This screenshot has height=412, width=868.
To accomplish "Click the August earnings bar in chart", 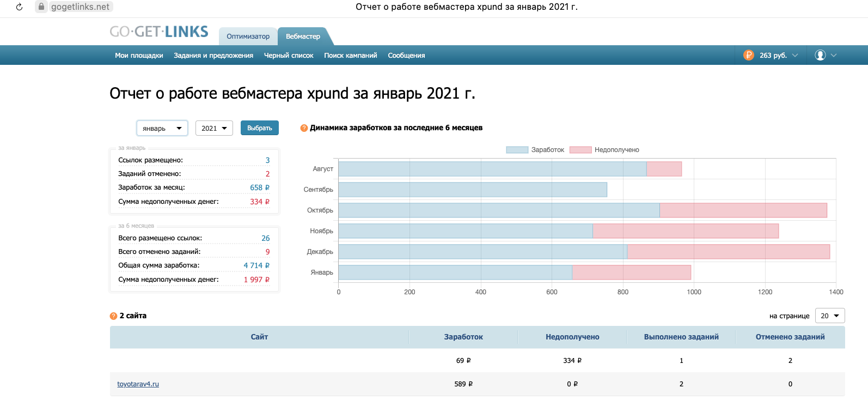I will (x=492, y=169).
